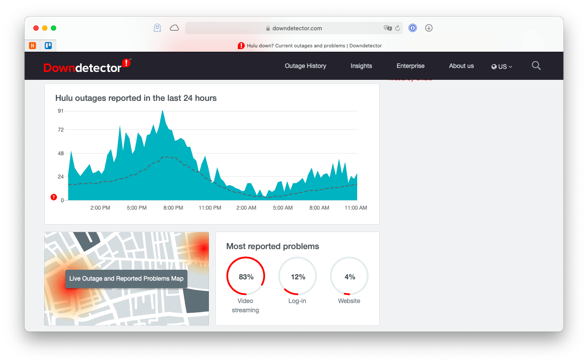Screen dimensions: 588x364
Task: Click the iCloud cloud icon in toolbar
Action: 174,28
